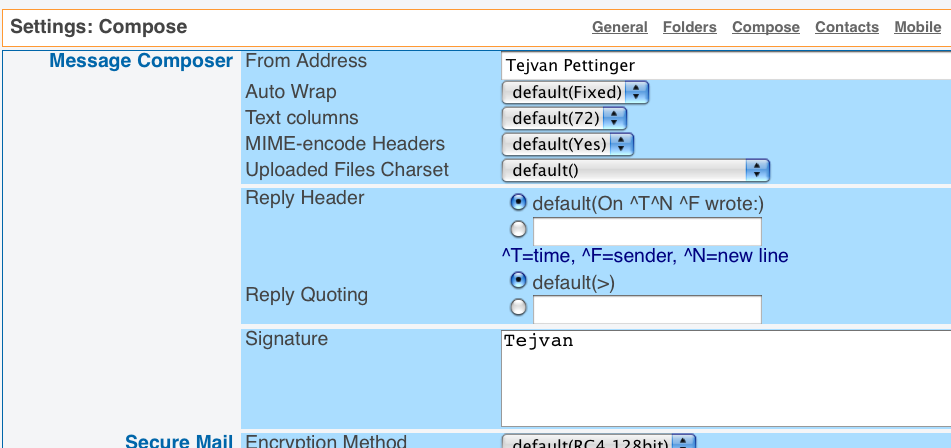Click the Signature label

(286, 339)
